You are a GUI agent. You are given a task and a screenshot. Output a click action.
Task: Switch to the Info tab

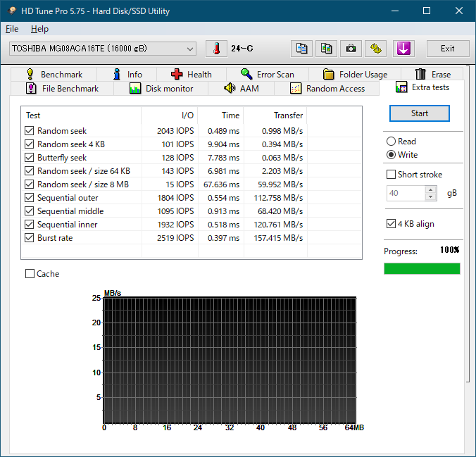point(127,75)
